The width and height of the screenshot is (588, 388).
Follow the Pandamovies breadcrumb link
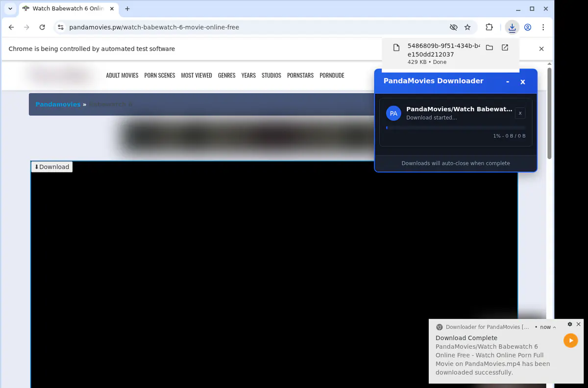click(x=58, y=104)
